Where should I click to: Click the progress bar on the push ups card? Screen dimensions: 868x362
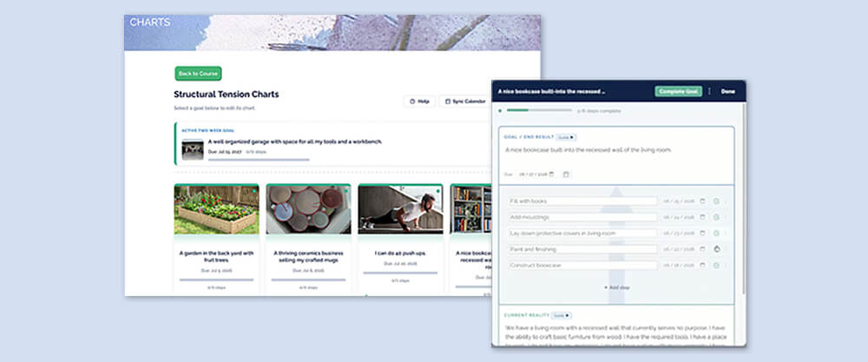pyautogui.click(x=400, y=273)
